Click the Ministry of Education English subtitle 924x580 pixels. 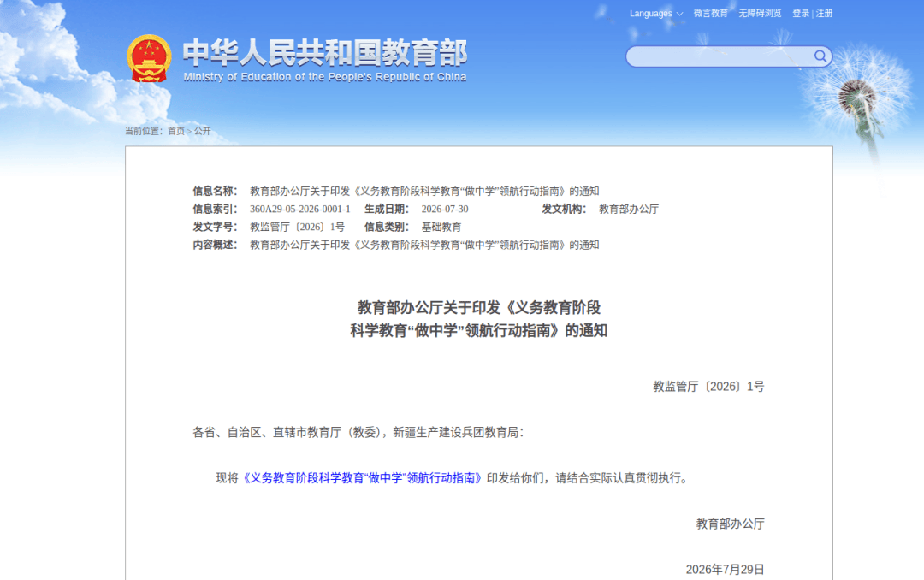pyautogui.click(x=325, y=77)
